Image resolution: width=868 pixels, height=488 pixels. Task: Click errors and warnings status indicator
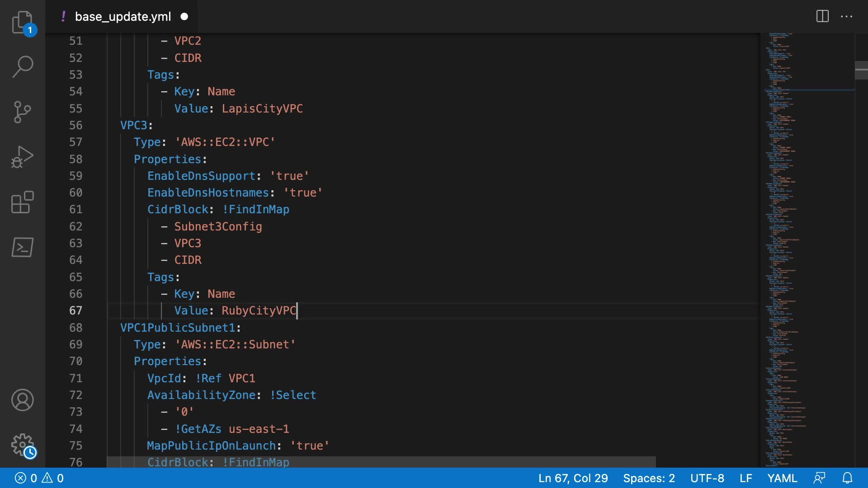pyautogui.click(x=39, y=478)
